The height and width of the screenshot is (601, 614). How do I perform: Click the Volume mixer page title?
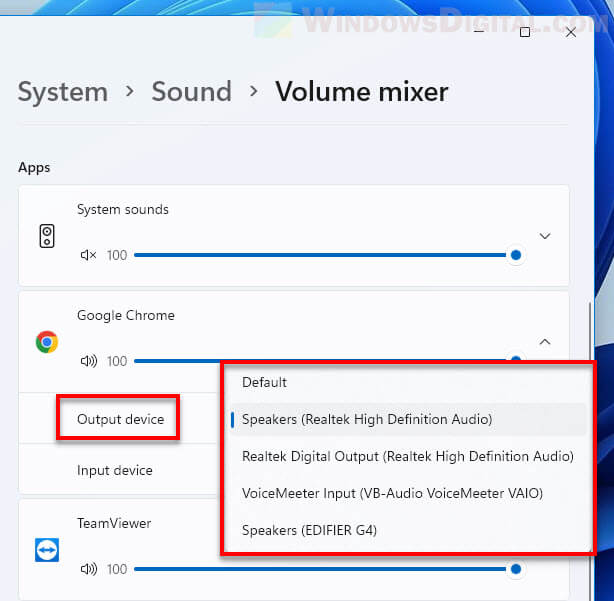click(x=362, y=92)
